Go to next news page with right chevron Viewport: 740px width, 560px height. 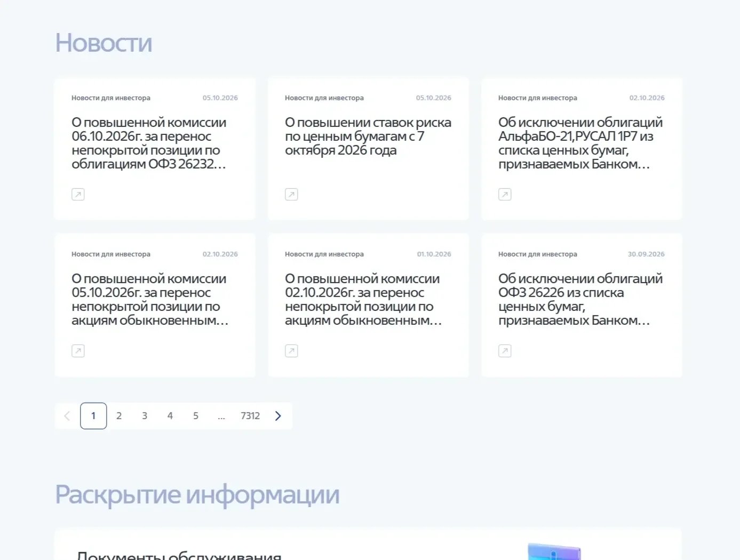pyautogui.click(x=278, y=416)
